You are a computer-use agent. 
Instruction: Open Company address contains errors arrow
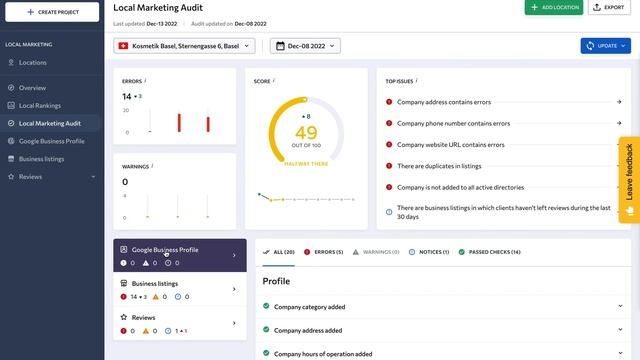[x=619, y=102]
